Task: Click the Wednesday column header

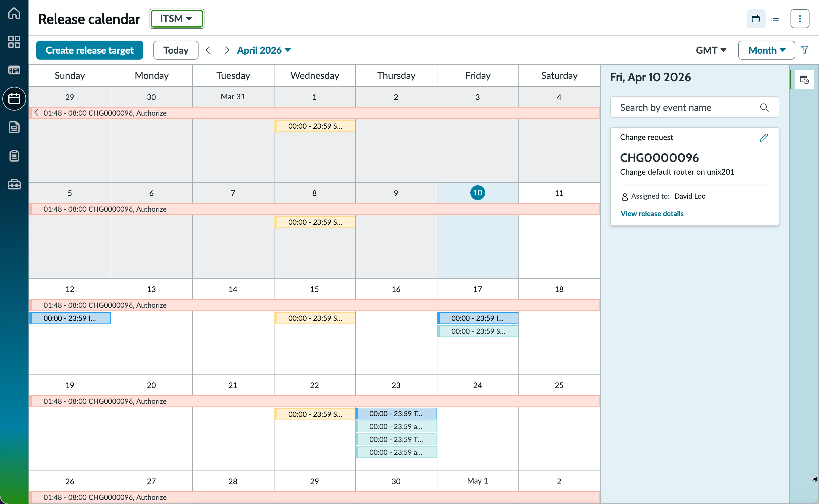Action: [x=315, y=76]
